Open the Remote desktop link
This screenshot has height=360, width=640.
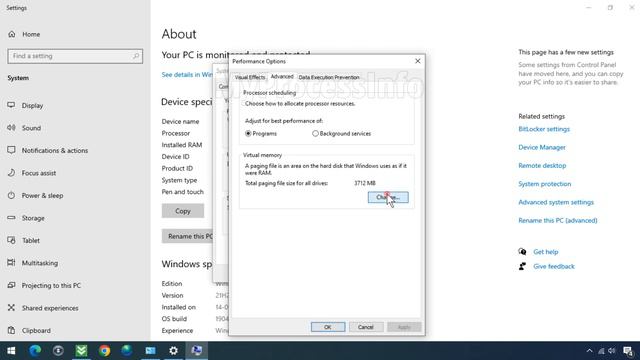pyautogui.click(x=542, y=166)
